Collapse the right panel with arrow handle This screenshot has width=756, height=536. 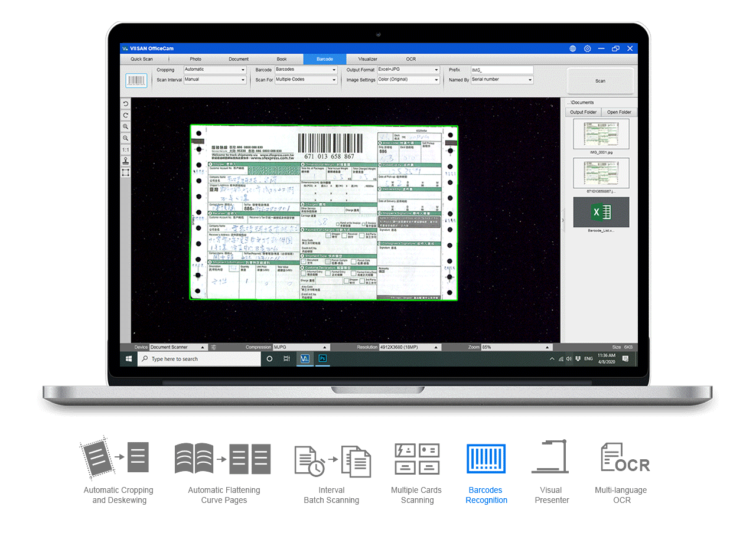coord(562,220)
